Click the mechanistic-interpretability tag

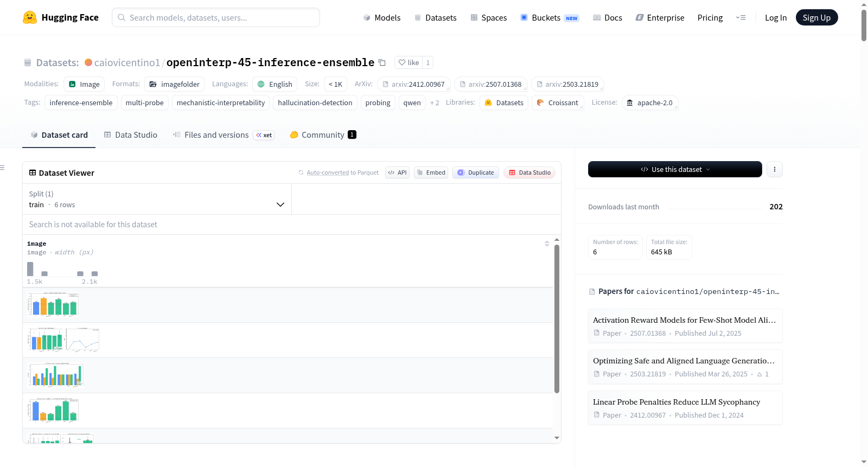(x=221, y=103)
